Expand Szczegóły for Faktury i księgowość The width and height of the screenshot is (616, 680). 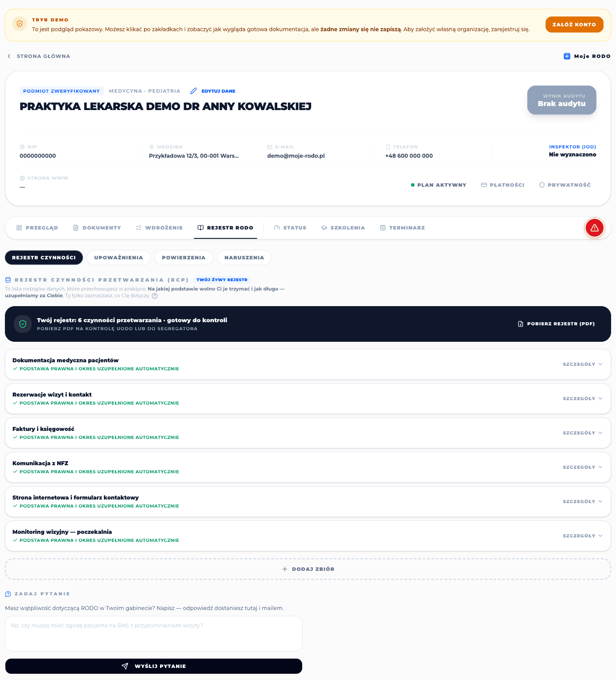click(x=583, y=433)
